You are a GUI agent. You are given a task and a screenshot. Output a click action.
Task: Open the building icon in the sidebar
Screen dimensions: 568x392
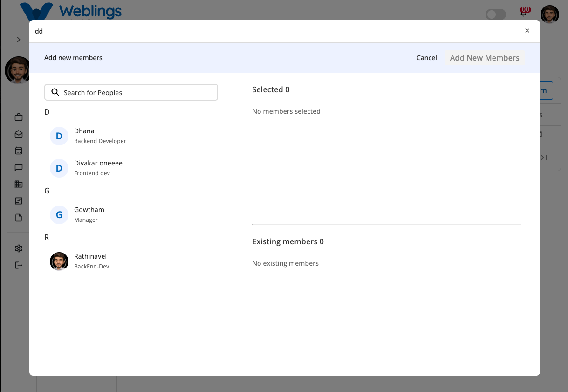[19, 184]
